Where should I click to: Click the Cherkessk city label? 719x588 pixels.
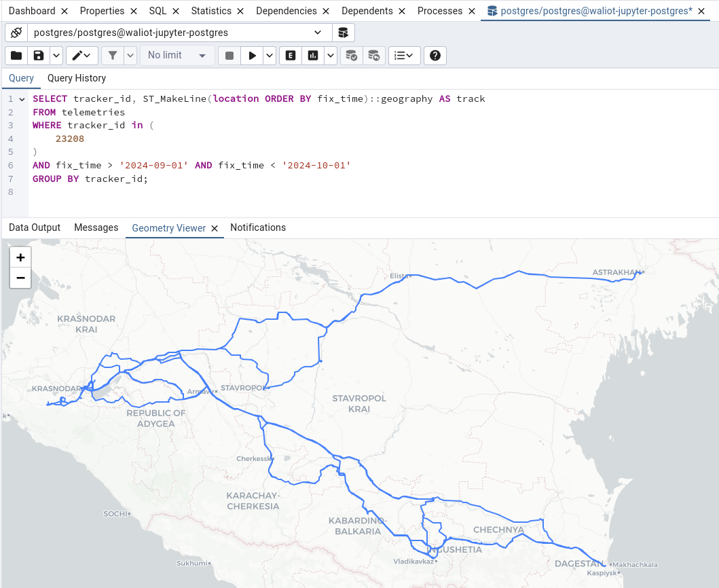pos(253,459)
